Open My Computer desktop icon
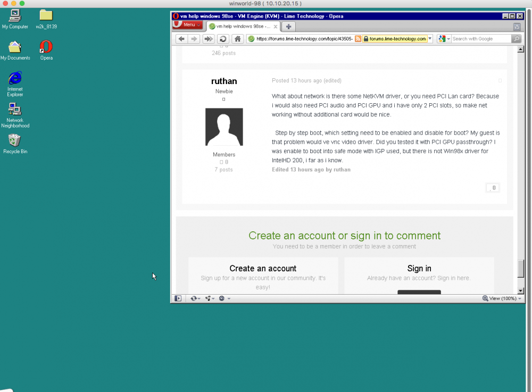The image size is (532, 392). (x=15, y=19)
